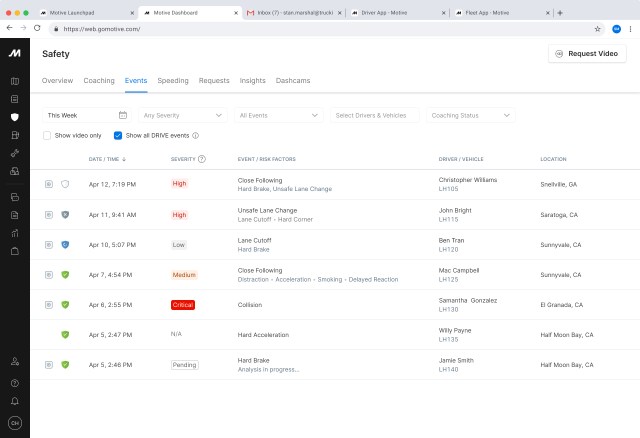The image size is (640, 438).
Task: Click the Request Video button
Action: point(587,53)
